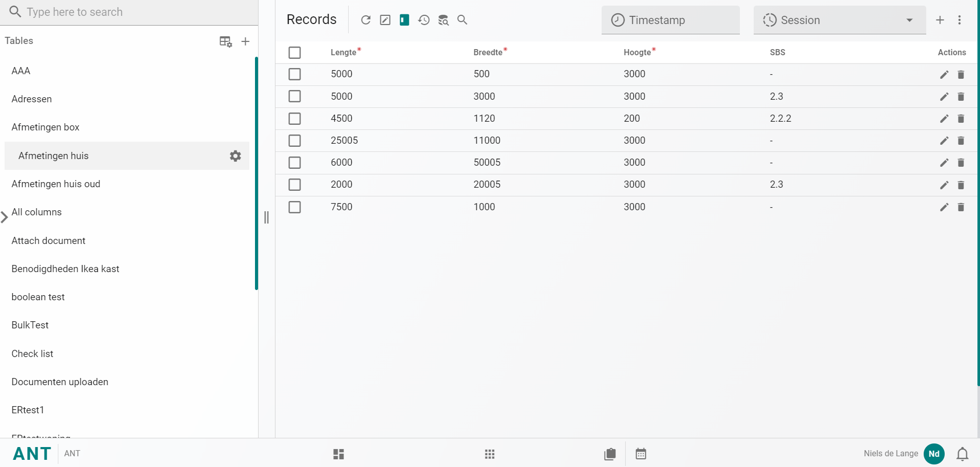Open the record history icon
Screen dimensions: 980x467
tap(424, 20)
